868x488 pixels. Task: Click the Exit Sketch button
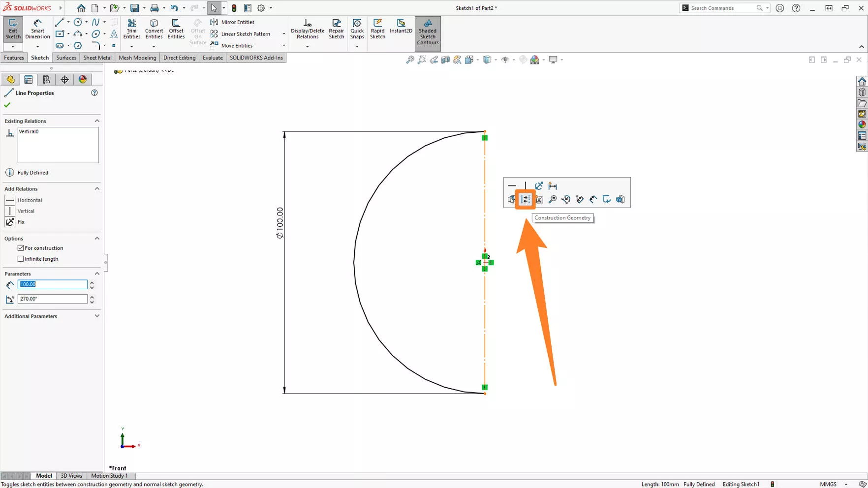pos(13,29)
